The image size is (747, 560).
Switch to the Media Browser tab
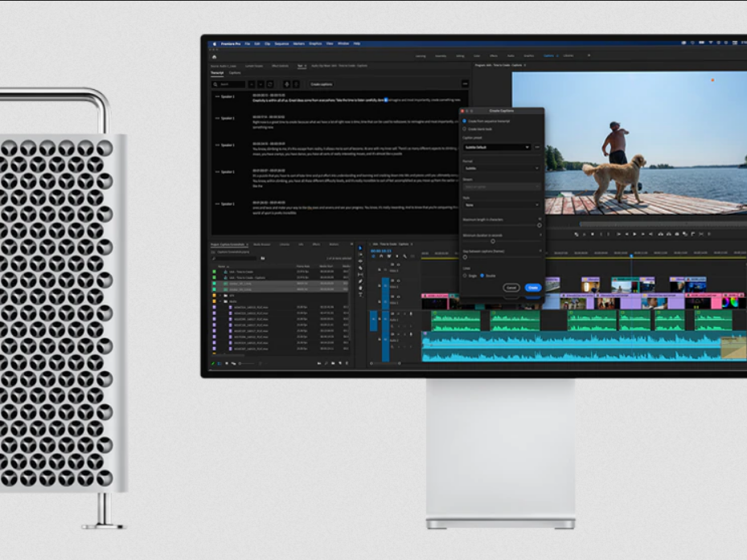(262, 244)
